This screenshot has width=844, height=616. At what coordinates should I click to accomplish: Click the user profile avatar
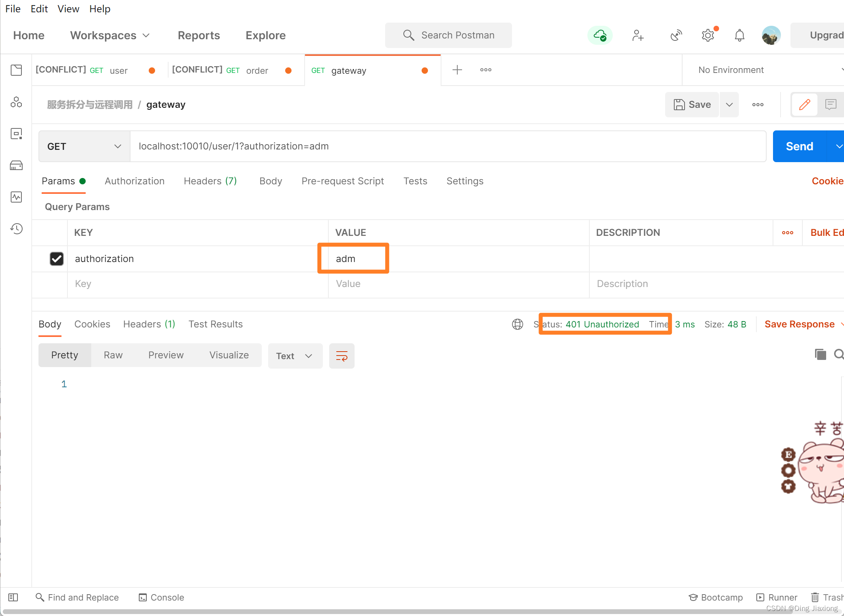771,35
